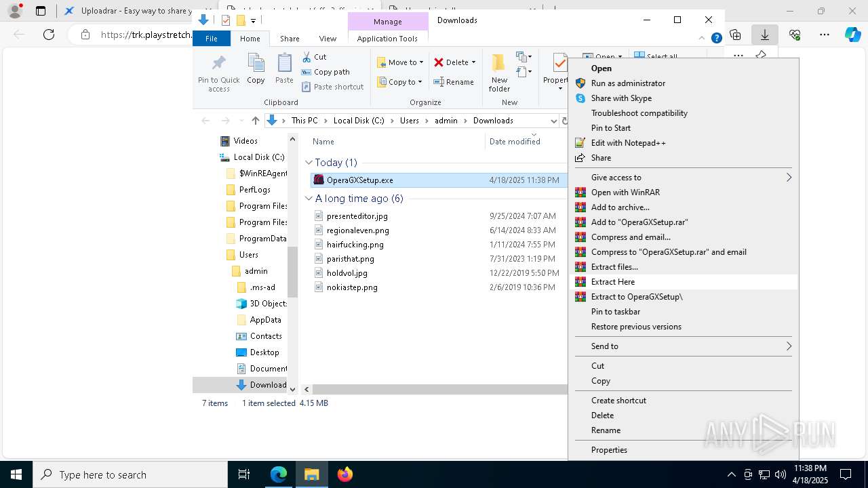Click the Up one level arrow
The width and height of the screenshot is (868, 488).
pyautogui.click(x=255, y=121)
